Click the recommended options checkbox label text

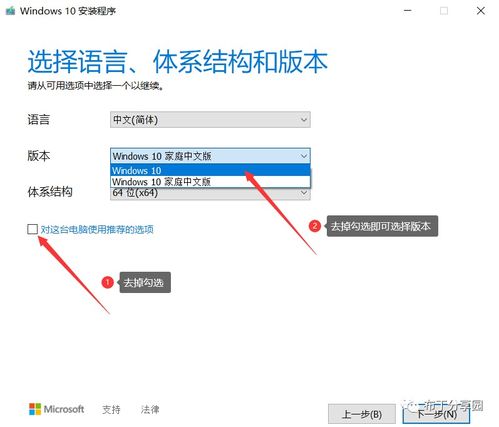click(97, 229)
